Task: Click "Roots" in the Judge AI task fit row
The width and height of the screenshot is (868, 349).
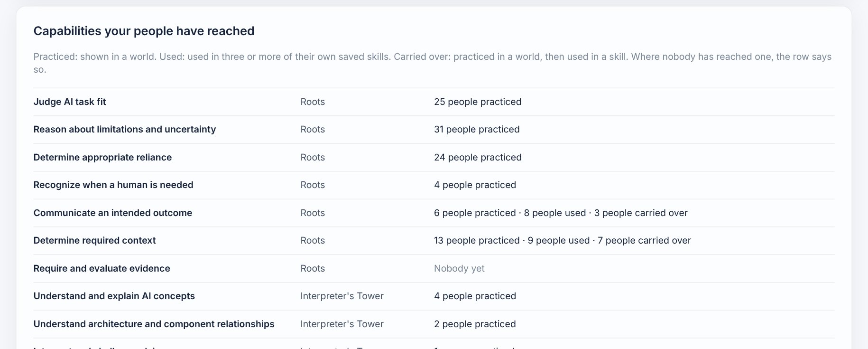Action: 313,102
